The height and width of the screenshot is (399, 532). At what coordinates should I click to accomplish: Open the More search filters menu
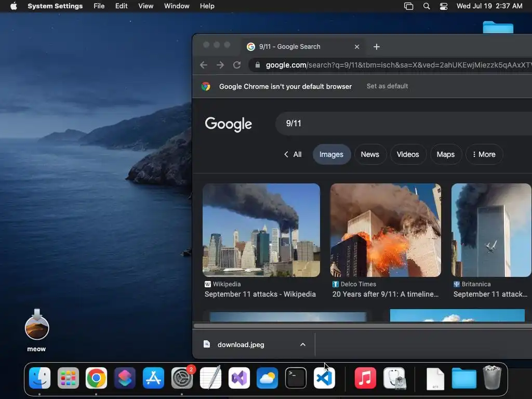484,154
